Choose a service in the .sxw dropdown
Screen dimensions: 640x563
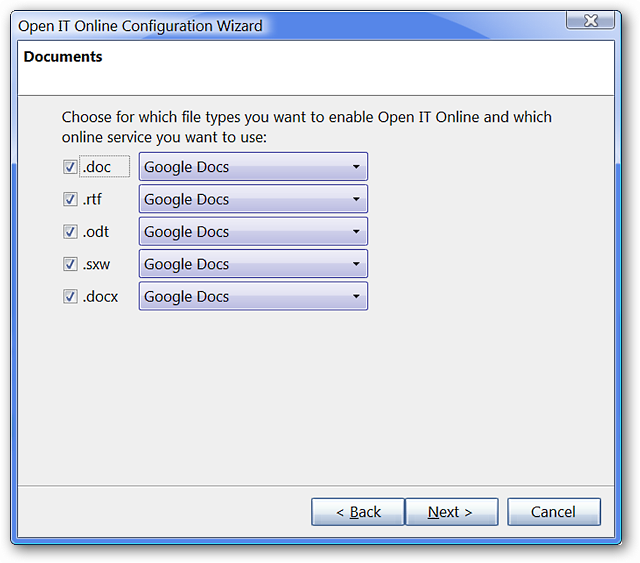pyautogui.click(x=253, y=264)
